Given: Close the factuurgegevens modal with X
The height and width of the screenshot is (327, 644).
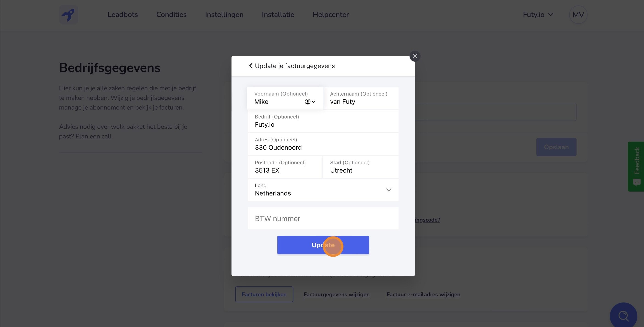Looking at the screenshot, I should (415, 56).
